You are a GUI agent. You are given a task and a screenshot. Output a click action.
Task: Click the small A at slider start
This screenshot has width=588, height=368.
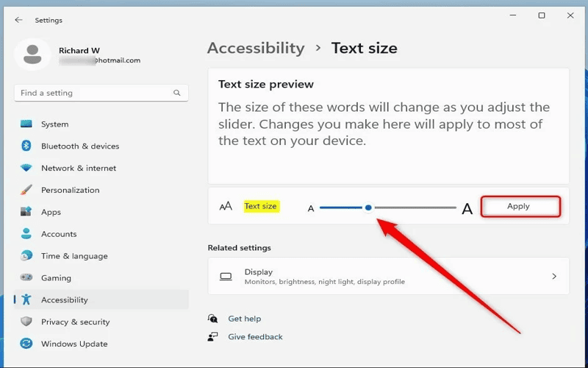click(x=311, y=208)
